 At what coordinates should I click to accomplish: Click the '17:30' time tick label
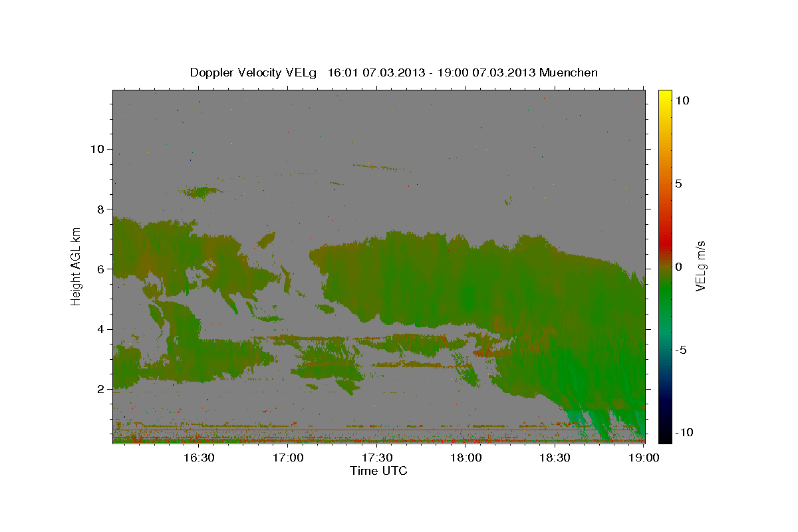pyautogui.click(x=377, y=458)
